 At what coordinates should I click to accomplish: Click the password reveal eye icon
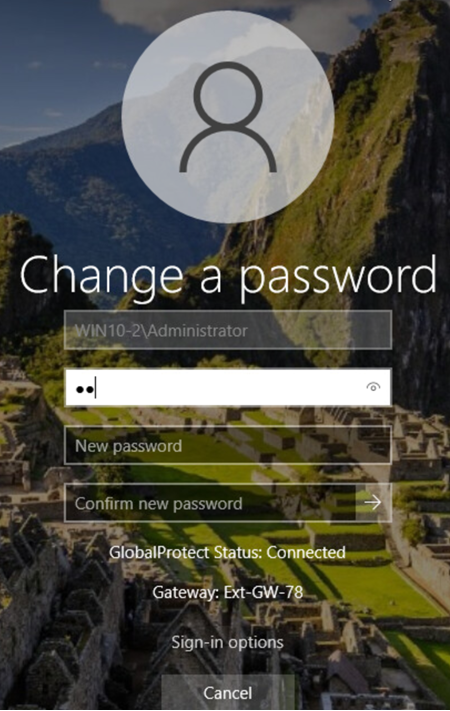tap(373, 387)
